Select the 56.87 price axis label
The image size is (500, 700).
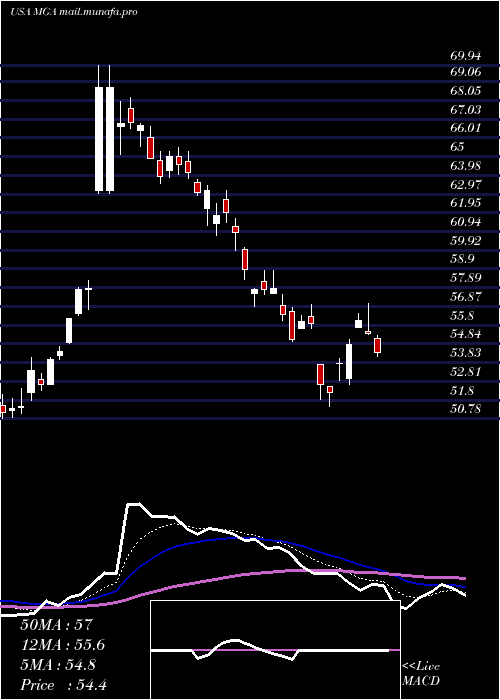point(466,297)
